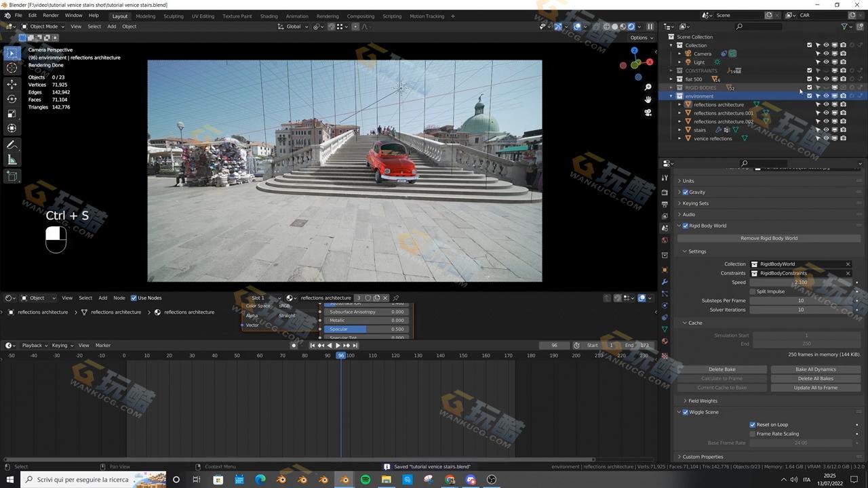Select the Move tool in the viewport toolbar
This screenshot has height=488, width=868.
point(12,84)
